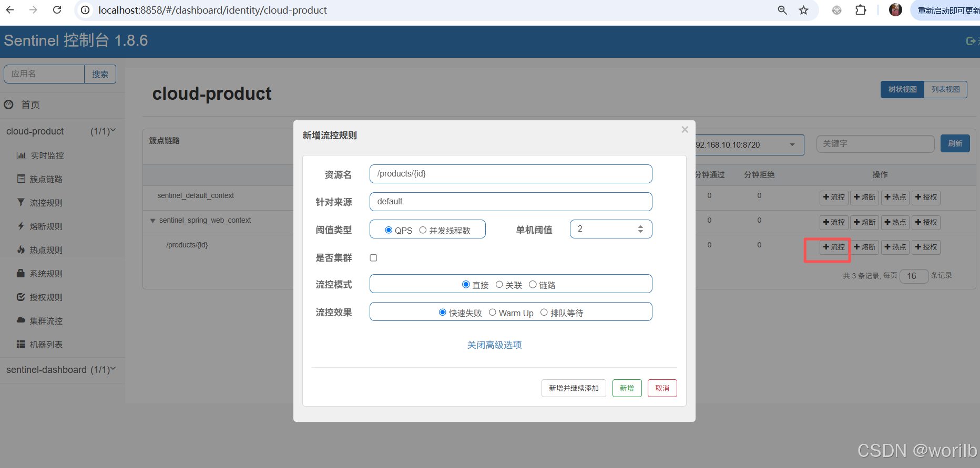This screenshot has height=468, width=980.
Task: Click the 应用名 search field
Action: point(44,74)
